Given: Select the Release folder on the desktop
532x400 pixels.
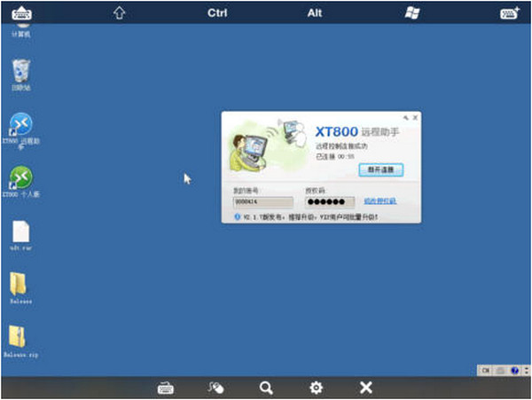Looking at the screenshot, I should tap(20, 288).
